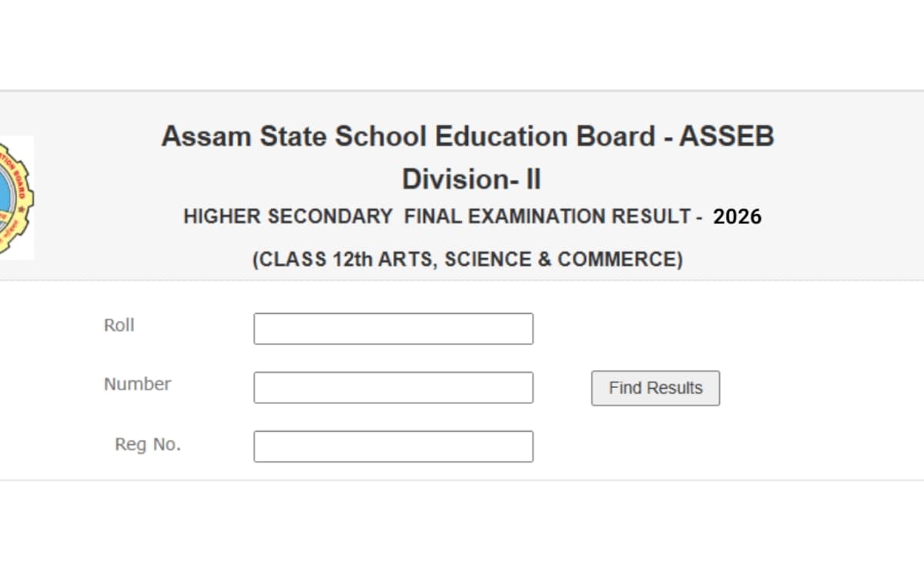The height and width of the screenshot is (568, 924).
Task: Click the "Assam State School Education Board - ASSEB" heading
Action: coord(467,136)
